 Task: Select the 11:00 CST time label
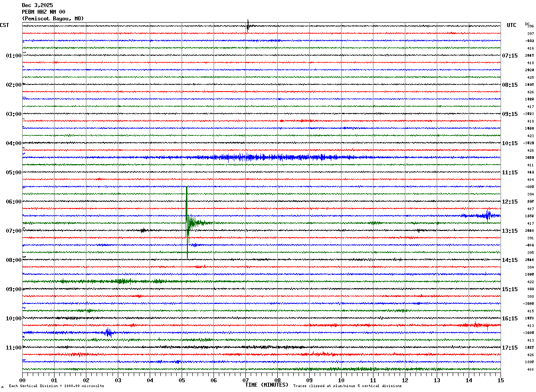pyautogui.click(x=13, y=348)
